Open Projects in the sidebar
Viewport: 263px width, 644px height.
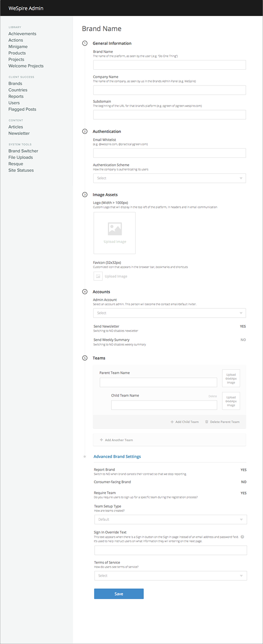coord(16,60)
